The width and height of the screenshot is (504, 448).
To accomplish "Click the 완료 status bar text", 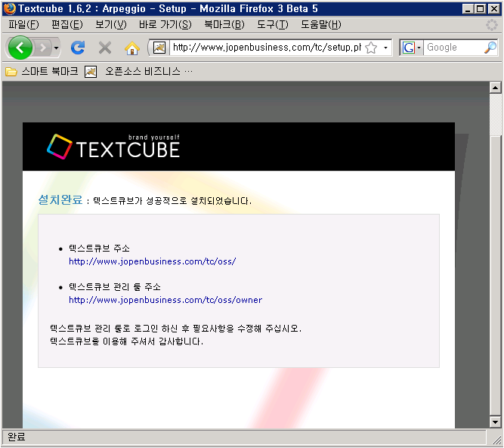I will tap(16, 437).
